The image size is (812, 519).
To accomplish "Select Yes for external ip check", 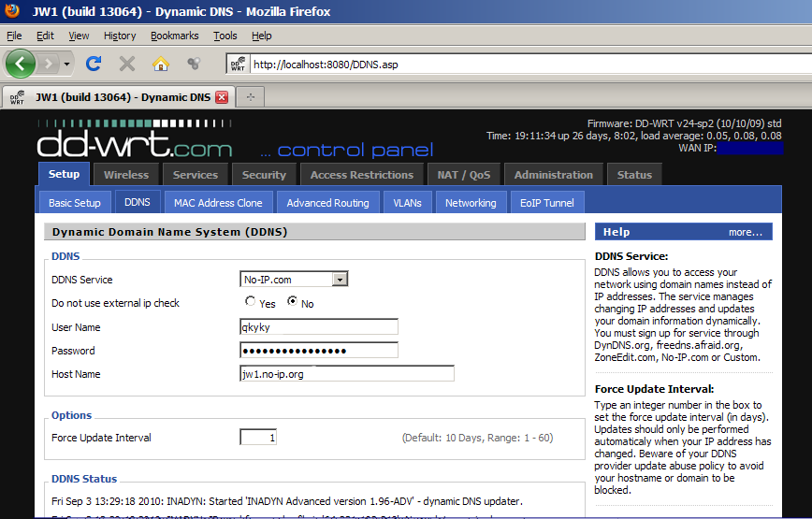I will pos(250,300).
